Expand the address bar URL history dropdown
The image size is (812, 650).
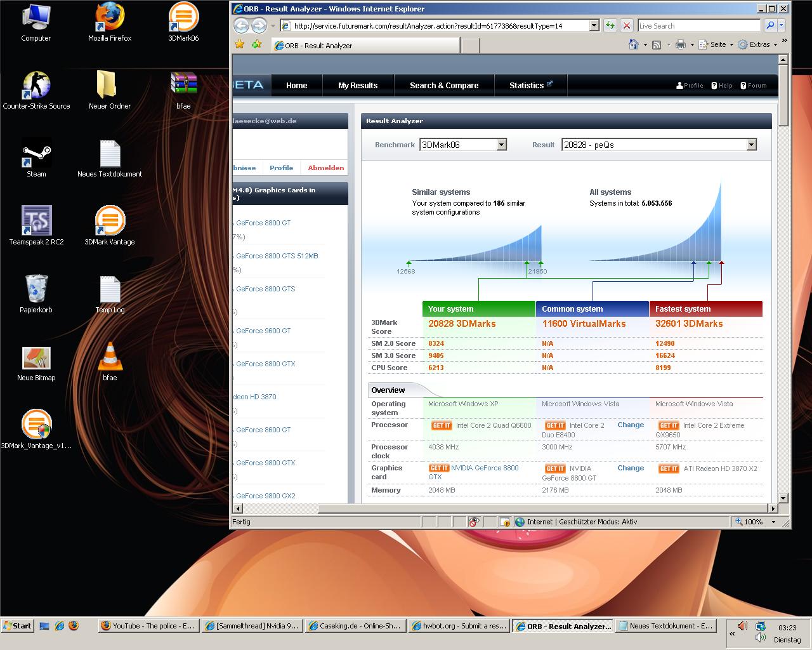click(x=594, y=25)
